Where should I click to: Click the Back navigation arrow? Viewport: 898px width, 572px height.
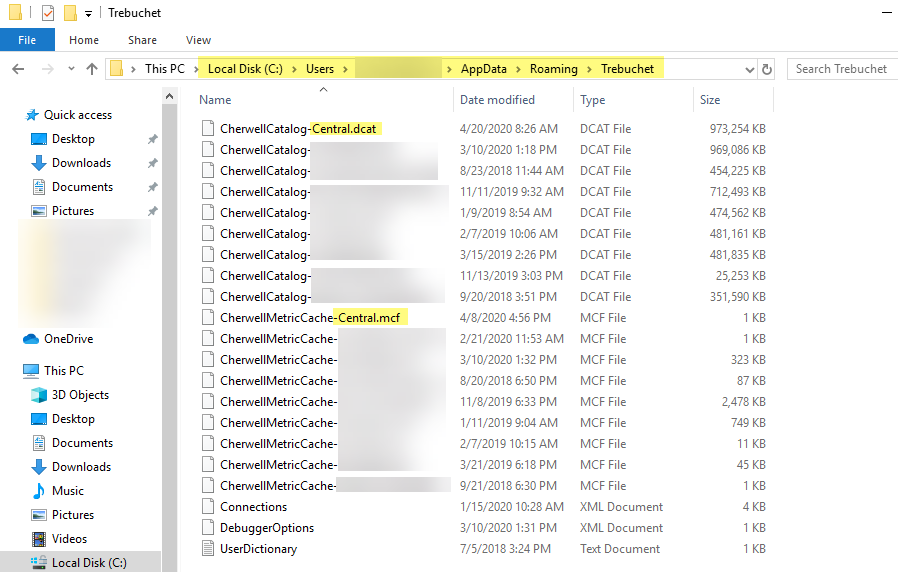click(17, 69)
